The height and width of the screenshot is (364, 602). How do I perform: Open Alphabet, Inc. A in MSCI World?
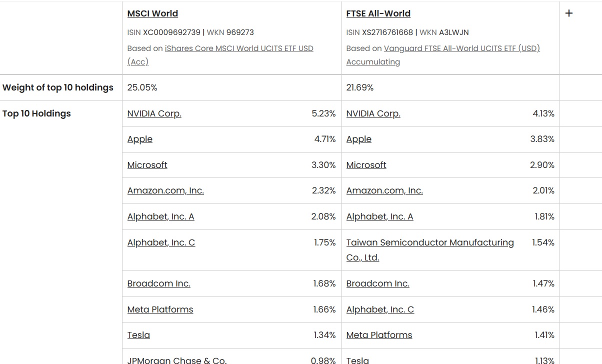click(160, 216)
